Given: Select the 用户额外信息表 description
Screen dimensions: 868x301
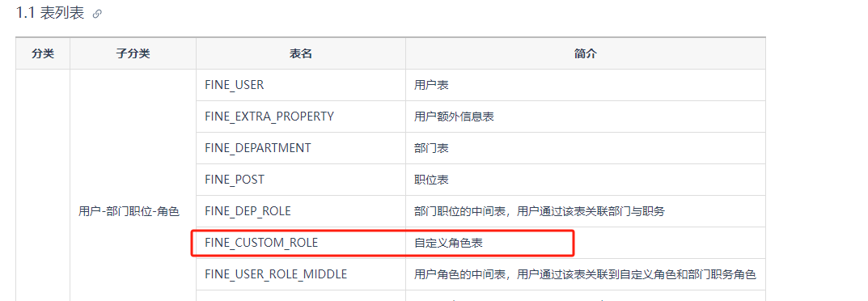Looking at the screenshot, I should (454, 117).
